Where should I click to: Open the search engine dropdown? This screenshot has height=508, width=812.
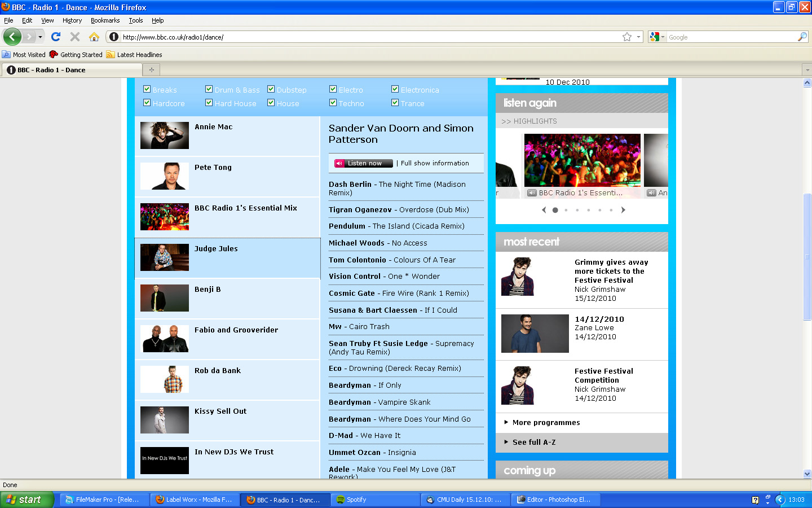click(x=657, y=37)
